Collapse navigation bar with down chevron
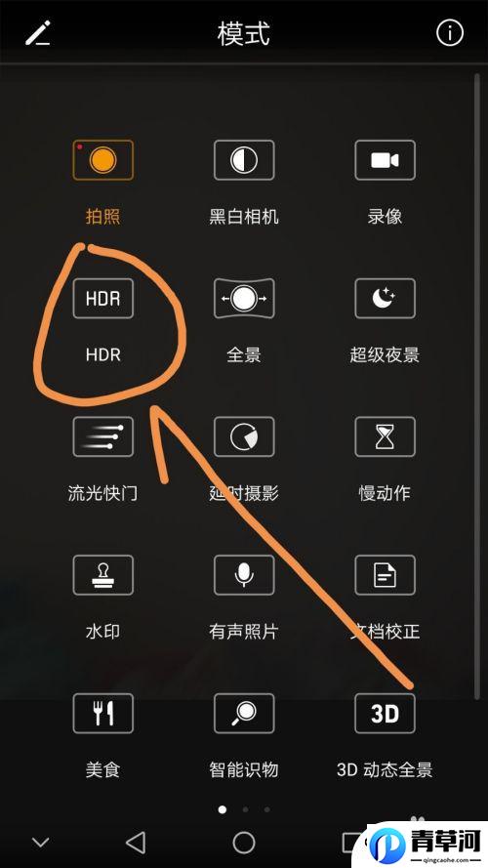The image size is (488, 868). tap(40, 843)
